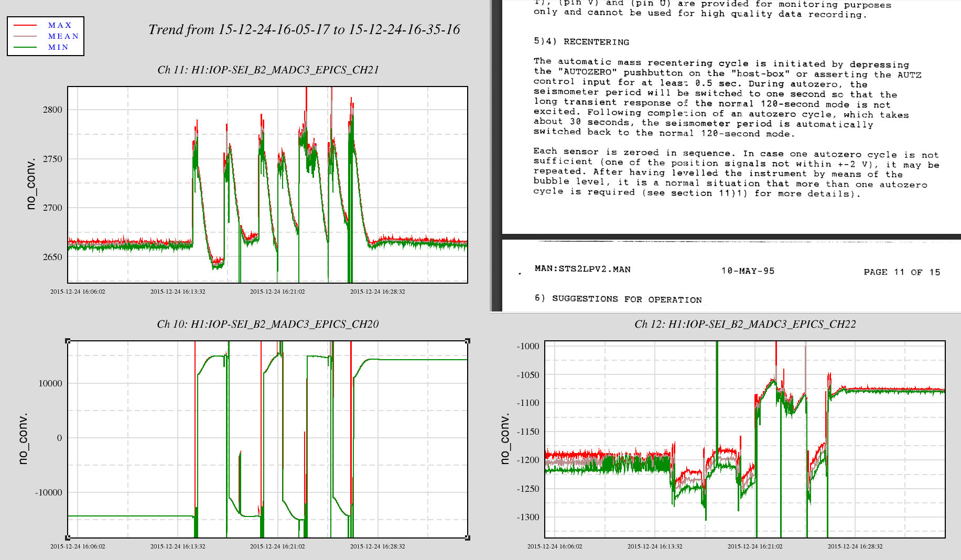Select the MAX label in the legend
961x560 pixels.
tap(60, 25)
